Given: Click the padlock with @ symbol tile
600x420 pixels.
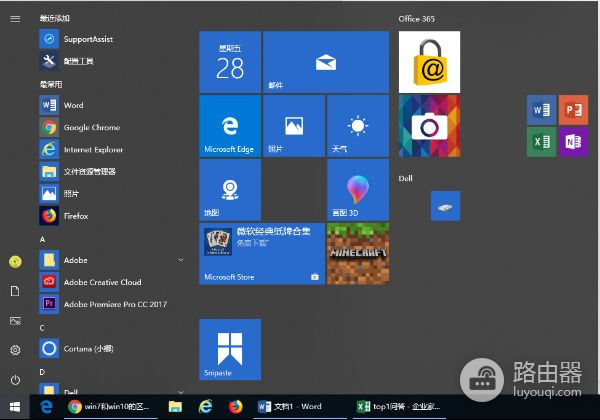Looking at the screenshot, I should [x=429, y=61].
